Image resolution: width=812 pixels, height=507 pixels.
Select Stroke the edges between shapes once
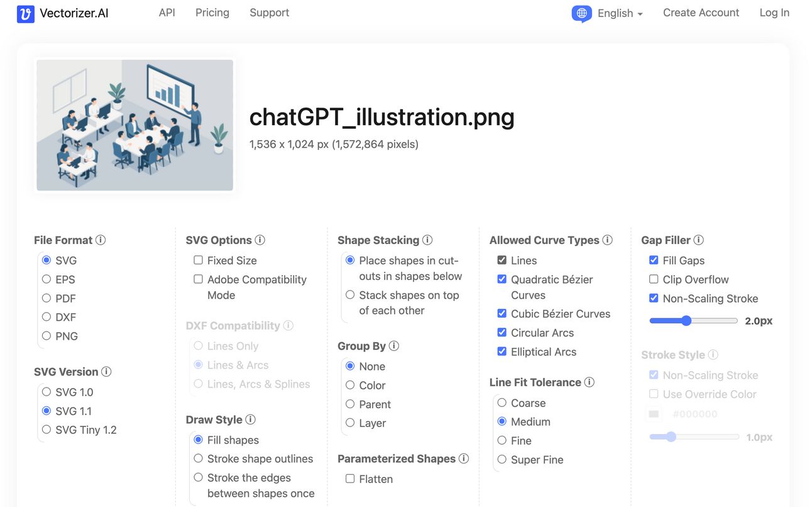click(198, 477)
